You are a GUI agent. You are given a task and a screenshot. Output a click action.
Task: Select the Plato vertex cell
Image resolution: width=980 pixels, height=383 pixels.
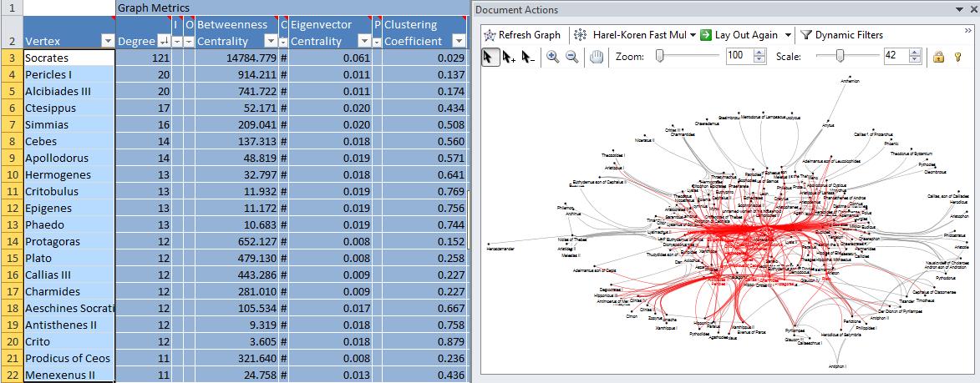(69, 258)
